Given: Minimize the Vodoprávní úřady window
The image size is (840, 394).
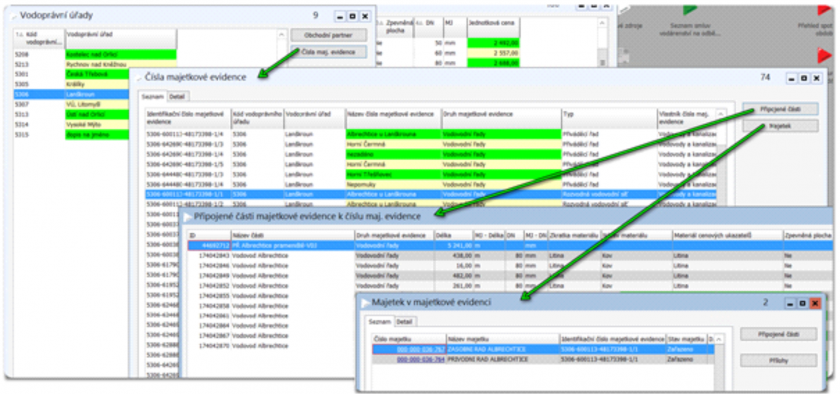Looking at the screenshot, I should [x=340, y=16].
